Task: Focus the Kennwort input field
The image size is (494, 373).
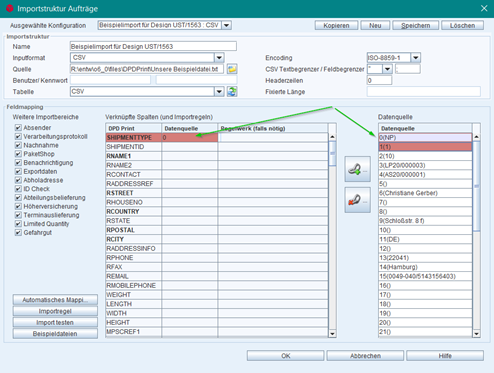Action: (196, 80)
